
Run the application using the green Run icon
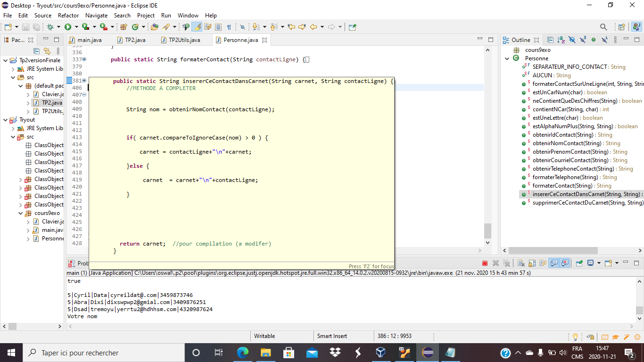pos(68,27)
